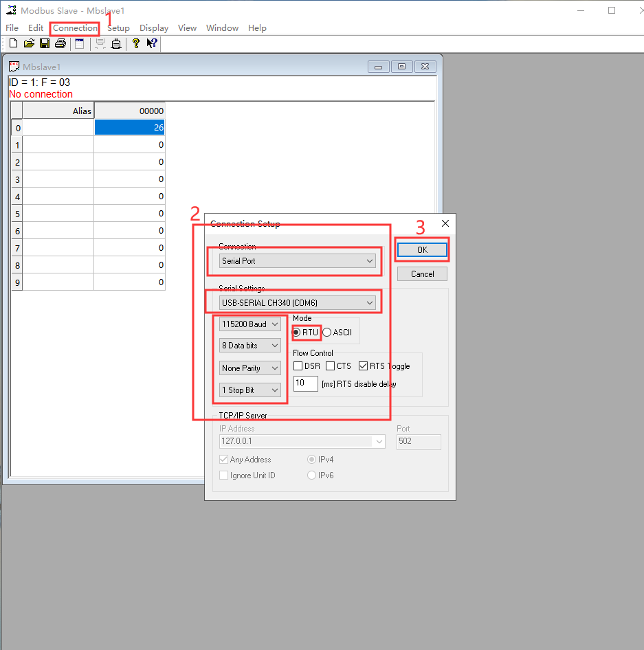Click the Open folder toolbar icon

point(29,44)
